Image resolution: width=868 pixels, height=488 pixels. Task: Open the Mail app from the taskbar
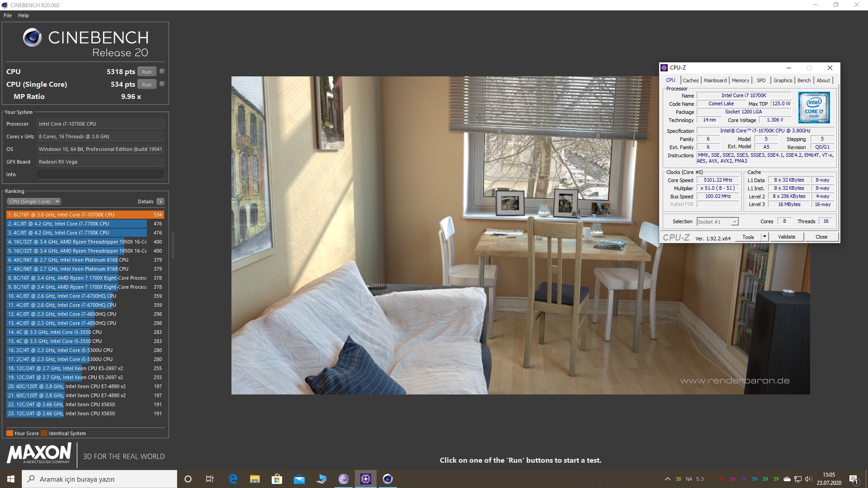click(x=299, y=479)
